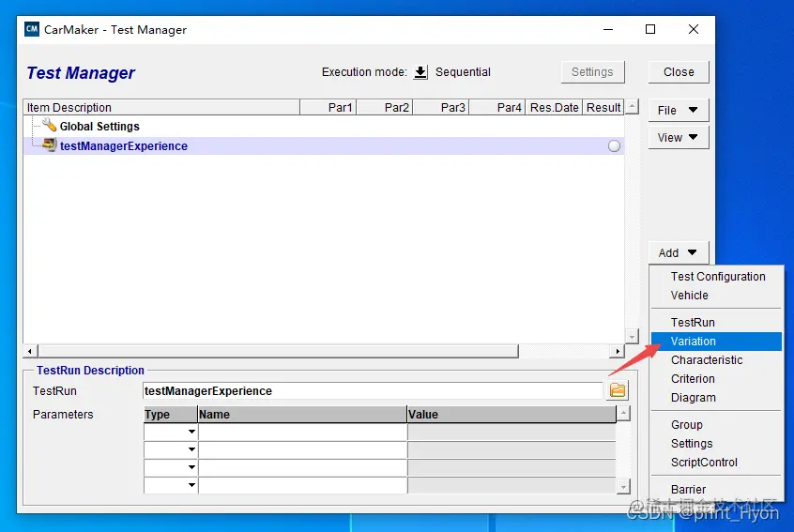Click the Par4 column header

[497, 107]
